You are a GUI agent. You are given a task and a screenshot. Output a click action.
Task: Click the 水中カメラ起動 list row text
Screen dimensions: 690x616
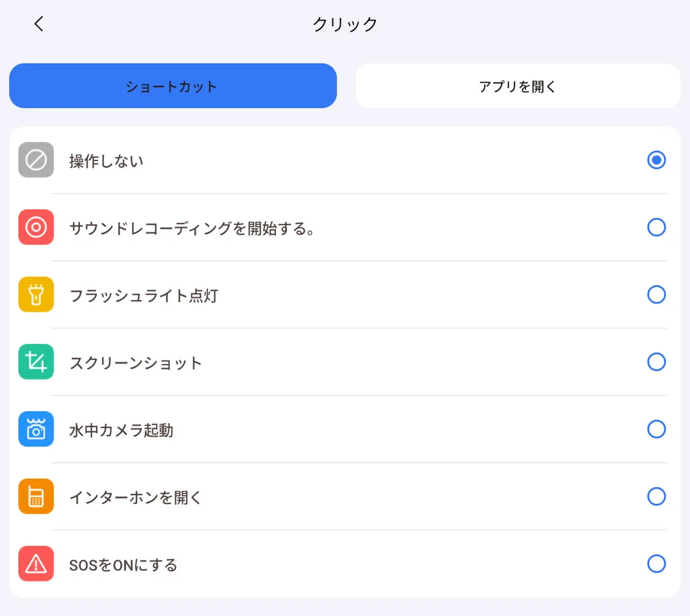(x=121, y=429)
